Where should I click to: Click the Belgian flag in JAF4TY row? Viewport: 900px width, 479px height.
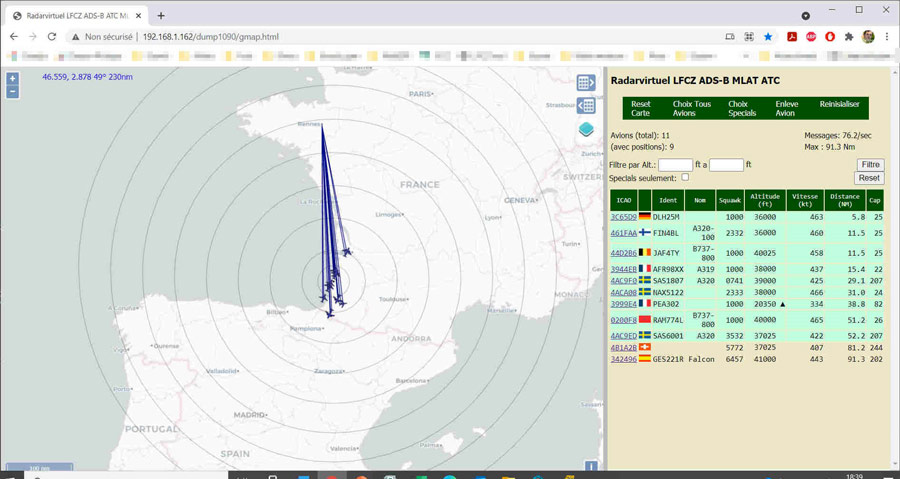(645, 252)
